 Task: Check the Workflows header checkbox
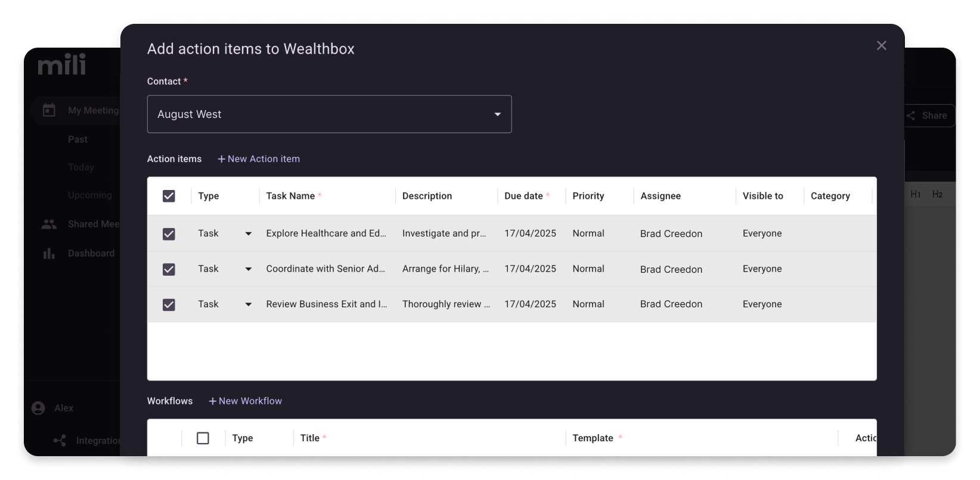[x=203, y=438]
